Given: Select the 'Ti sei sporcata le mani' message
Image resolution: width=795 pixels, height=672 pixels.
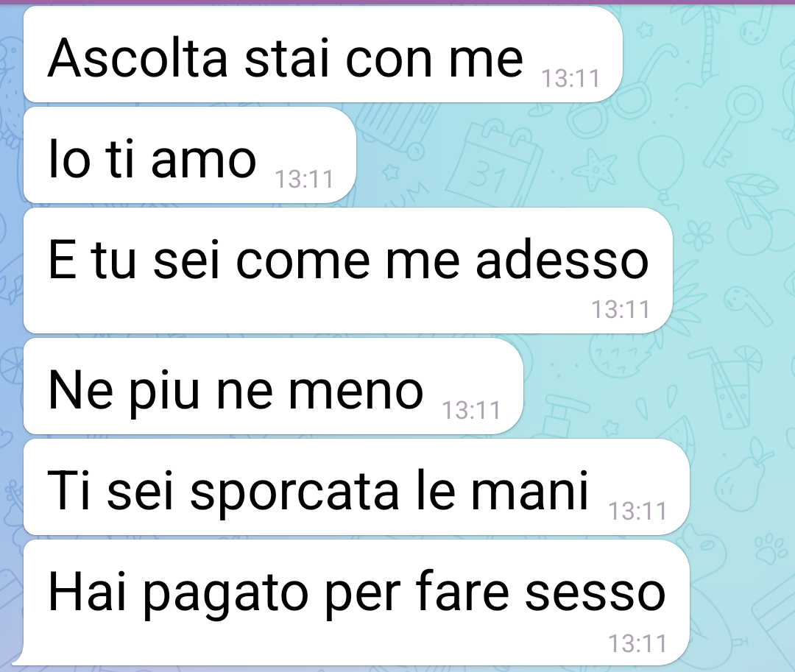Looking at the screenshot, I should 356,487.
